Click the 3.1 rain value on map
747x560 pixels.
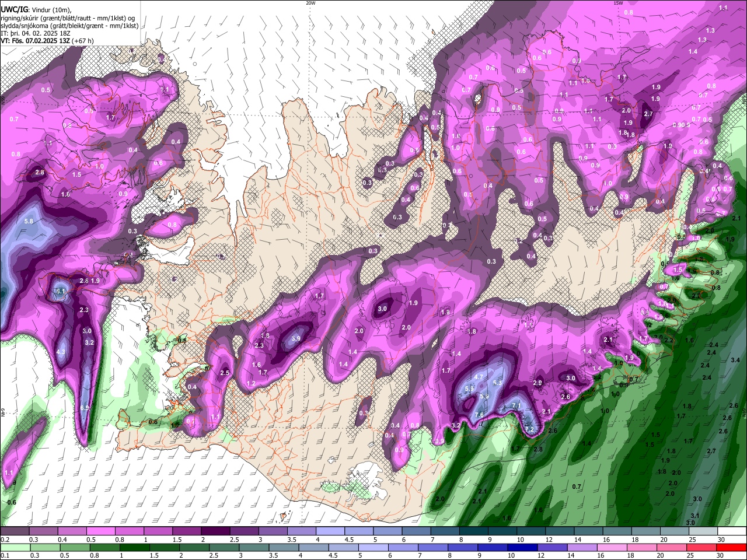[x=694, y=516]
